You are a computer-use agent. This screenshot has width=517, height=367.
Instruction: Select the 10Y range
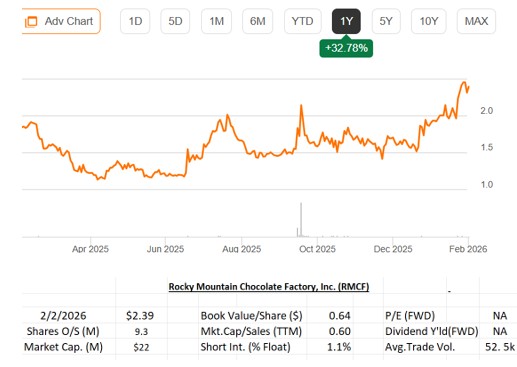pyautogui.click(x=428, y=21)
